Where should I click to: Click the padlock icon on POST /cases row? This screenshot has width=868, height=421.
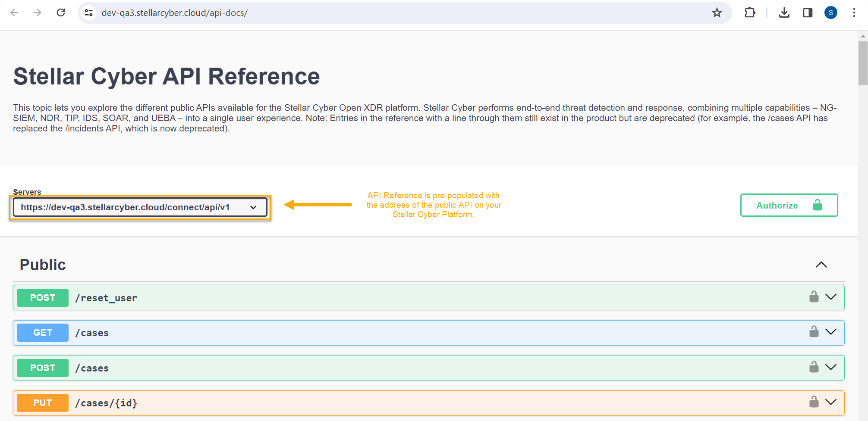pos(814,367)
